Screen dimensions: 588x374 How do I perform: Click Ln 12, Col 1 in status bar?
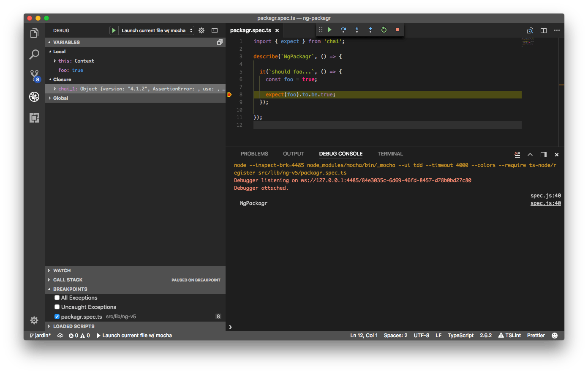(x=364, y=336)
